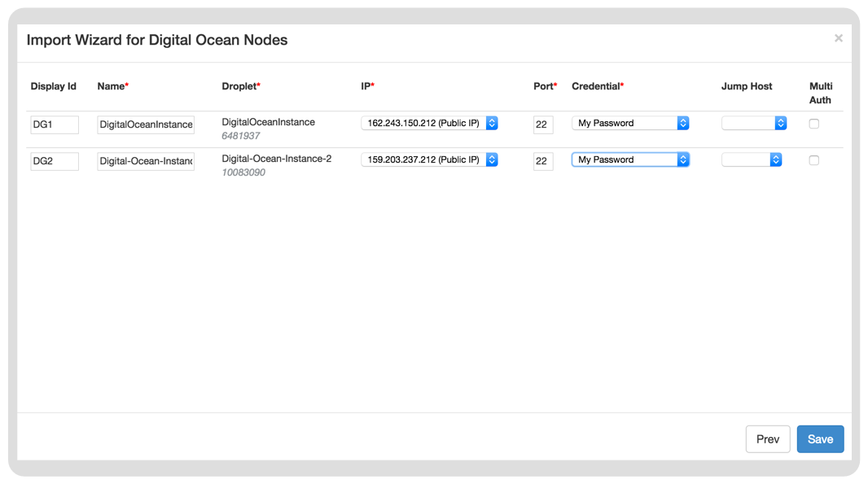Go back with the Prev button
The image size is (868, 484).
(x=768, y=439)
